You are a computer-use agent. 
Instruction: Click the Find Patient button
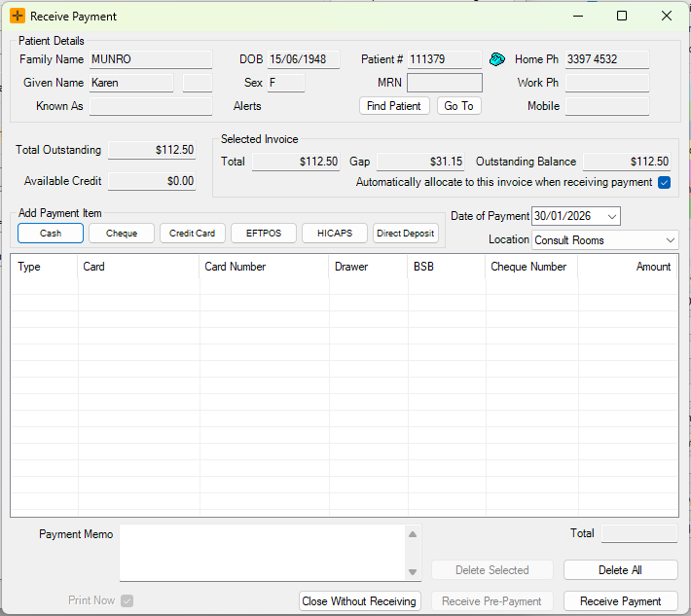click(x=394, y=106)
